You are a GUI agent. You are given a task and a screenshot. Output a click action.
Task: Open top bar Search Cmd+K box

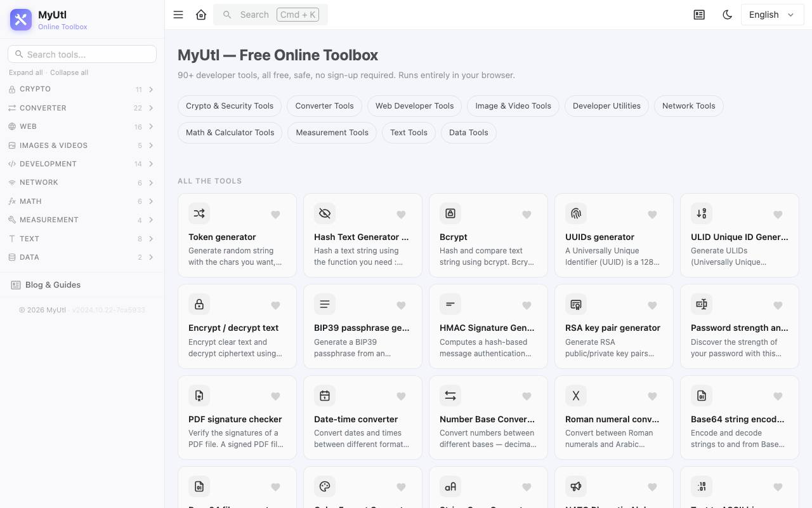click(x=270, y=15)
